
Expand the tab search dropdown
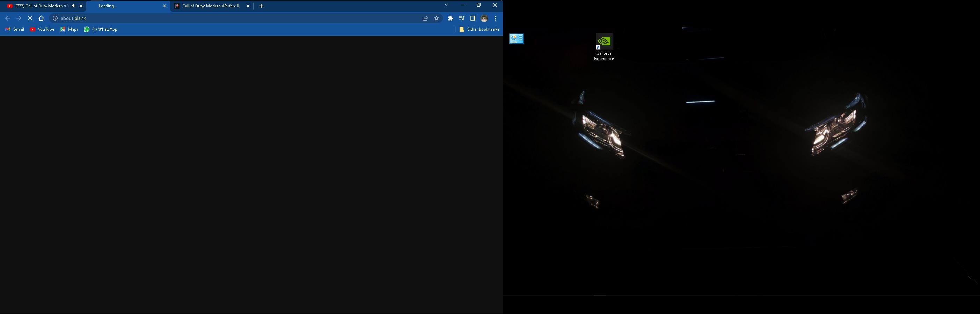click(x=447, y=5)
